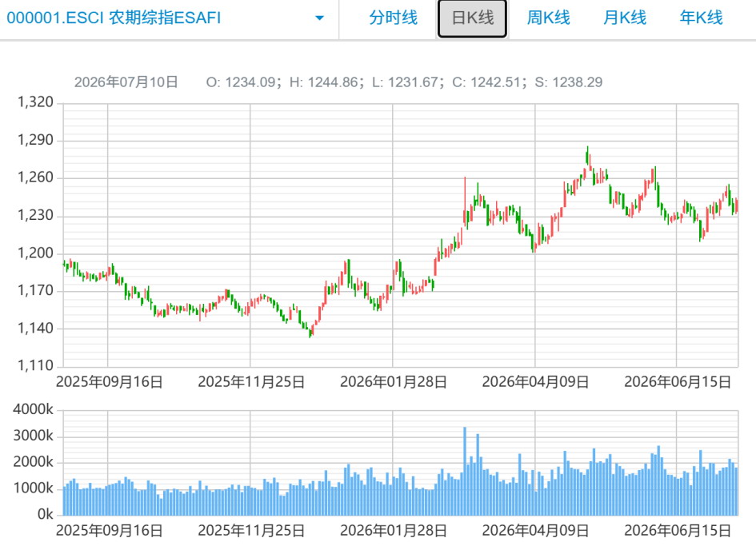Click the close value C: 1242.51

490,82
